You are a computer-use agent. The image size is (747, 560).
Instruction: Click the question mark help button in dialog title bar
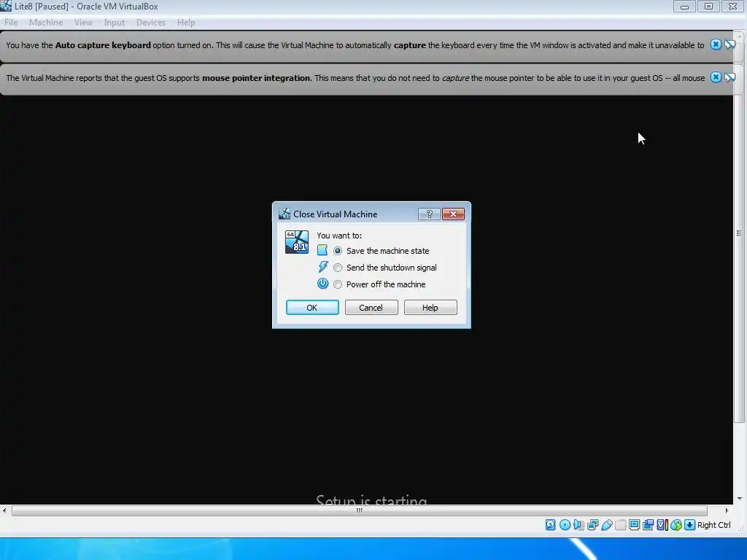(x=429, y=214)
